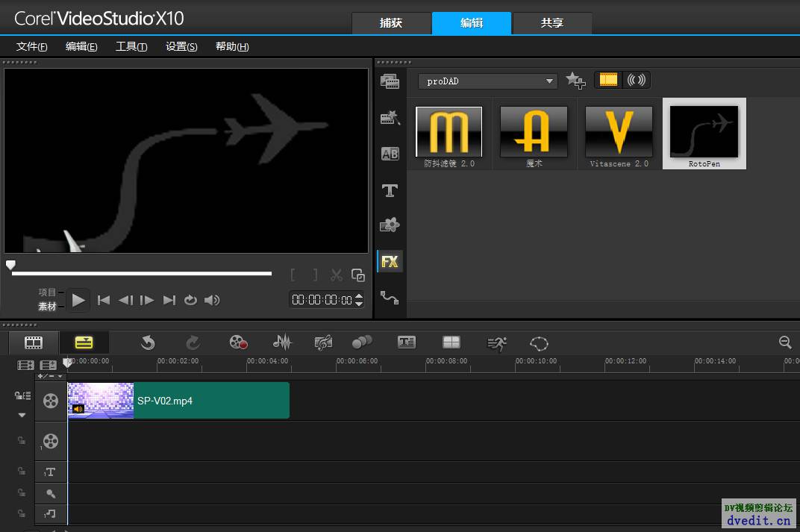Viewport: 800px width, 532px height.
Task: Click the Redo arrow
Action: pos(193,342)
